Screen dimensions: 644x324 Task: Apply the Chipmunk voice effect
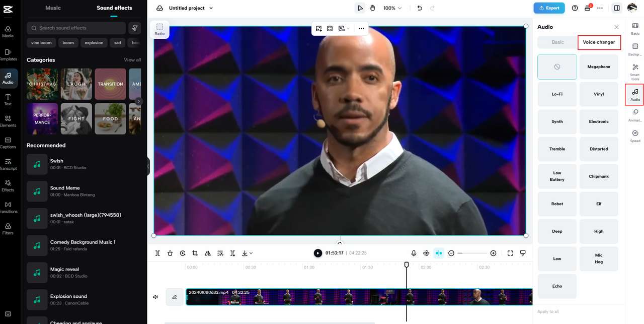pos(599,176)
